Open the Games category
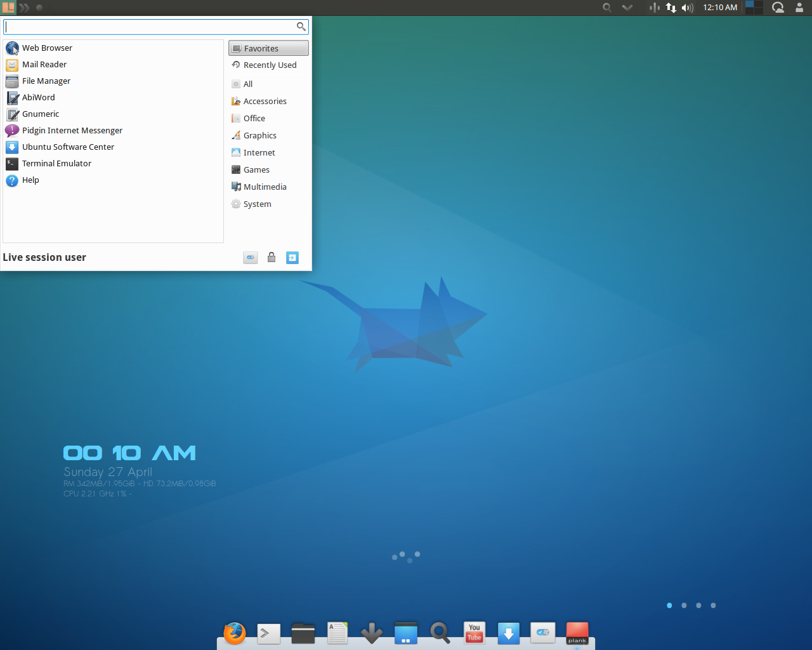Image resolution: width=812 pixels, height=650 pixels. 268,169
